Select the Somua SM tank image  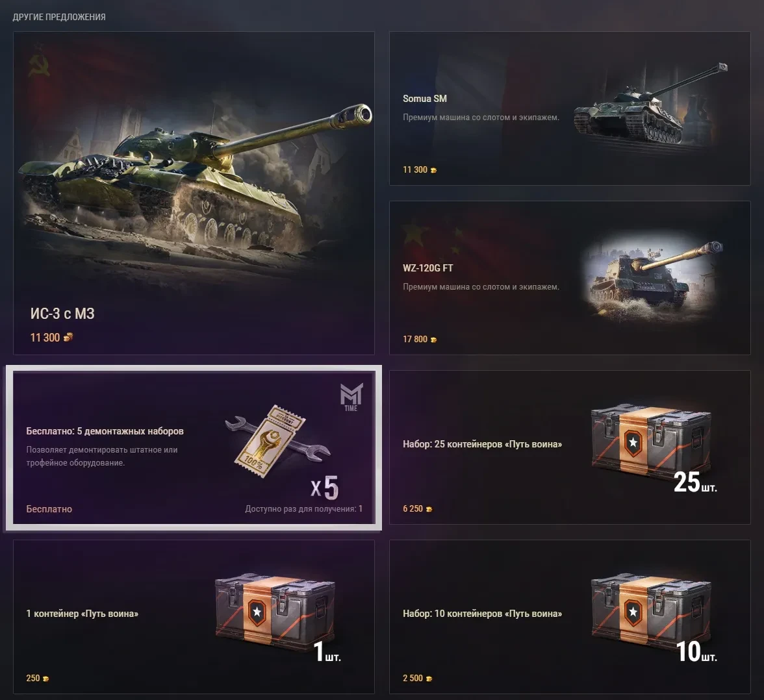[650, 105]
